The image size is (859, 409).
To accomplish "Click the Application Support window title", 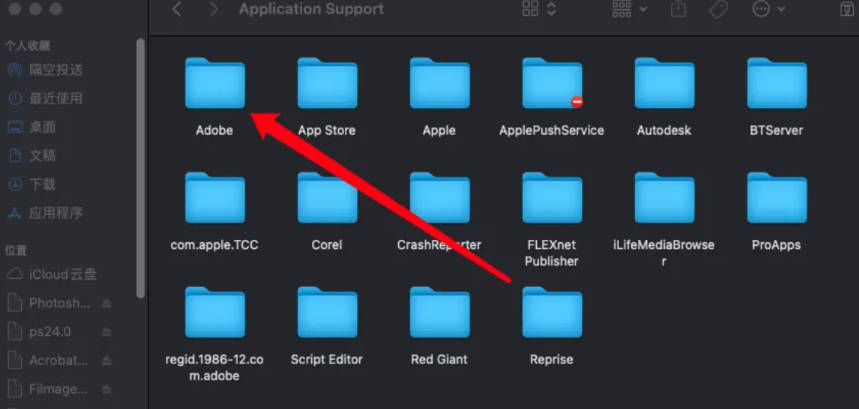I will point(312,9).
